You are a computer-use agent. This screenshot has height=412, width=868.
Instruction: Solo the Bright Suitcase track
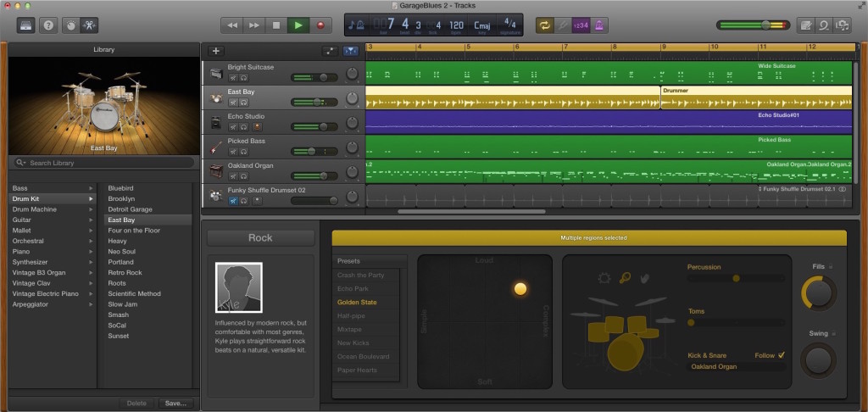(243, 77)
